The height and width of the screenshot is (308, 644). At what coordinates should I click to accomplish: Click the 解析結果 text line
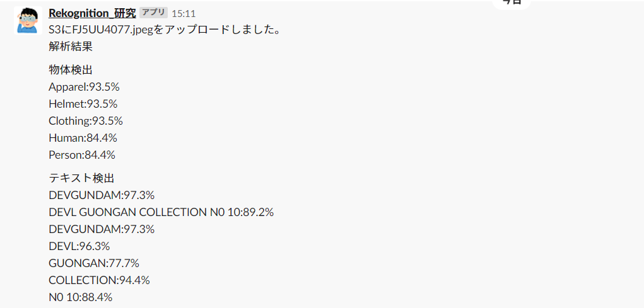point(71,46)
